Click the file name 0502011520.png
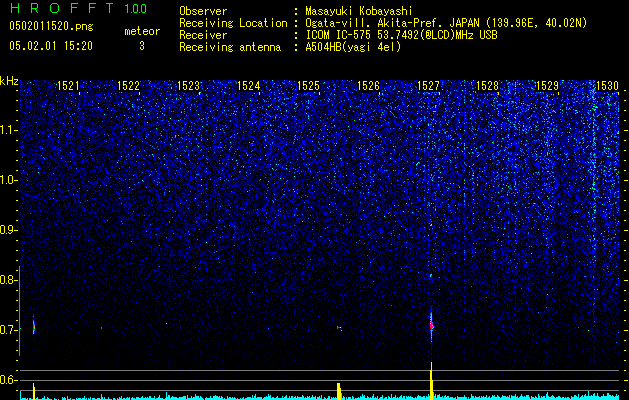Image resolution: width=629 pixels, height=400 pixels. [x=51, y=26]
